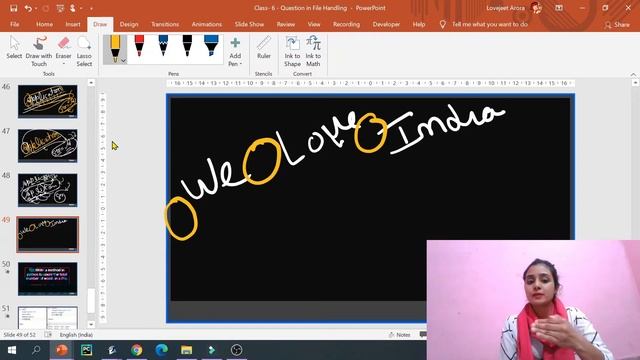
Task: Open the Add Pen menu
Action: coord(235,51)
